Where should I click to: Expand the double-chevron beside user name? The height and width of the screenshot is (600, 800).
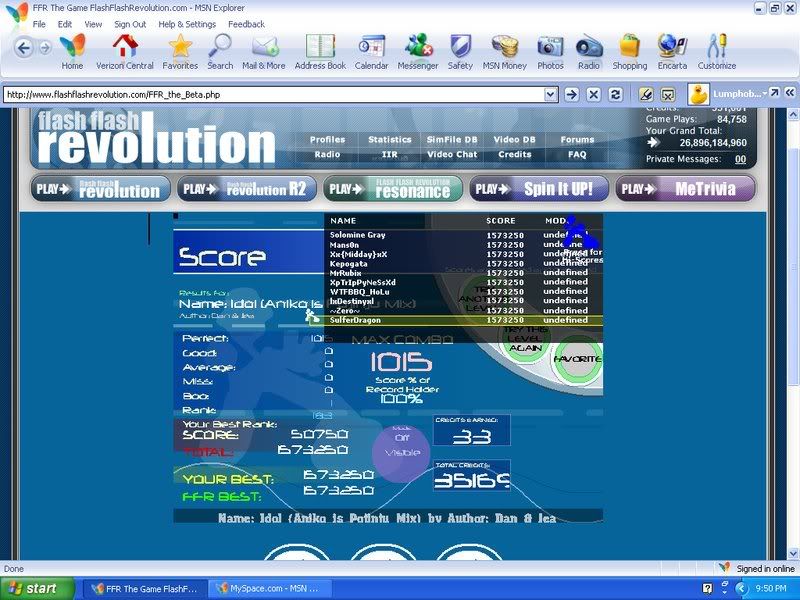(790, 93)
